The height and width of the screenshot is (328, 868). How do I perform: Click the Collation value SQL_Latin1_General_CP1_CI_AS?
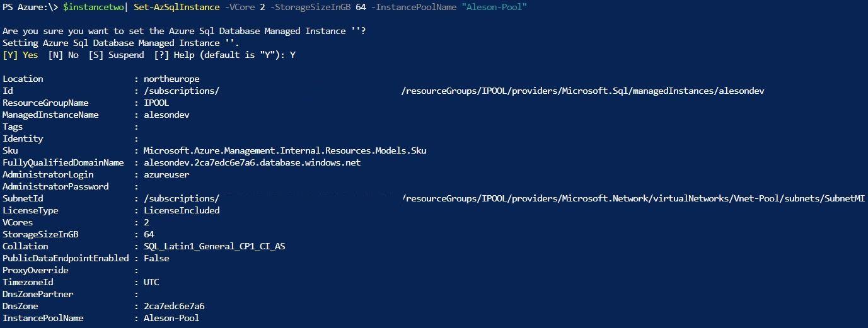point(214,246)
